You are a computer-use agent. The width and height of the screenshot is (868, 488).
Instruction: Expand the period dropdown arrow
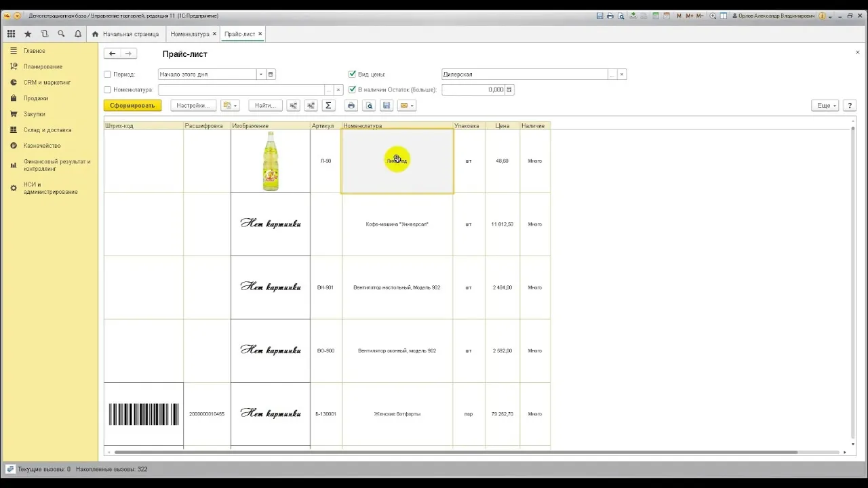[x=260, y=75]
